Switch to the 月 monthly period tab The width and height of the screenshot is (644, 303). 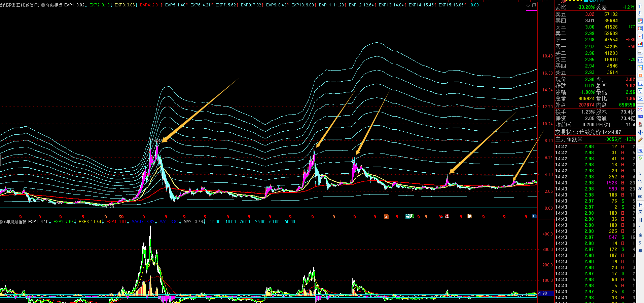[640, 220]
